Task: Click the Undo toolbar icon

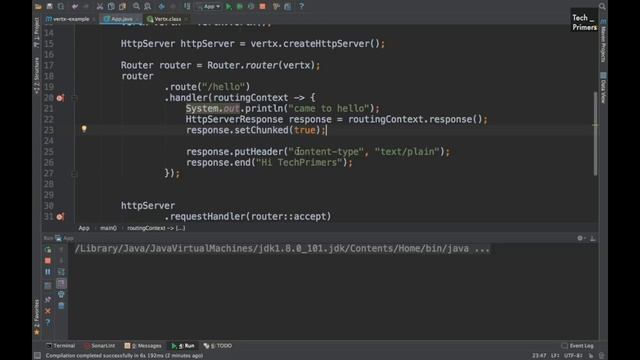Action: 75,7
